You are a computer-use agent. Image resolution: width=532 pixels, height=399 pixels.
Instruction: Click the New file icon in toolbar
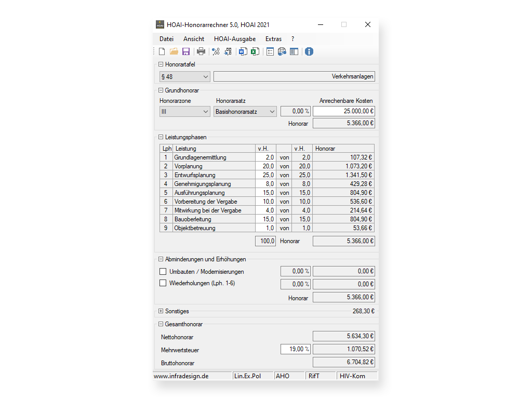162,51
